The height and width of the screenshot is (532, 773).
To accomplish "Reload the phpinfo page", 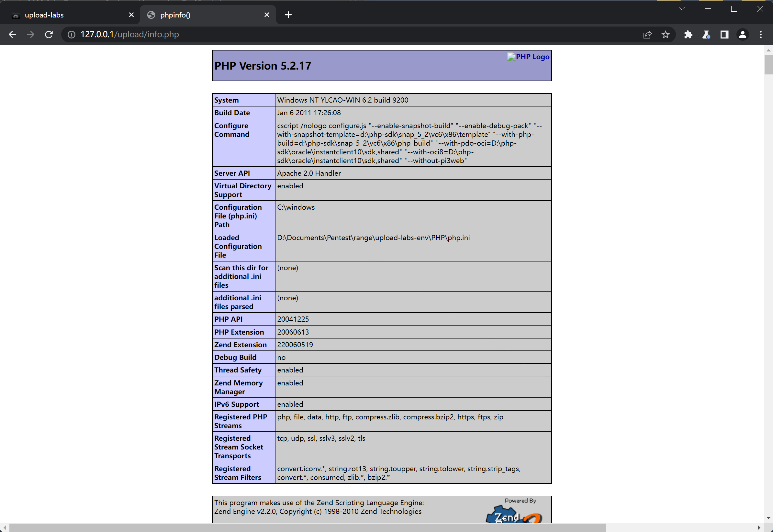I will click(x=49, y=34).
